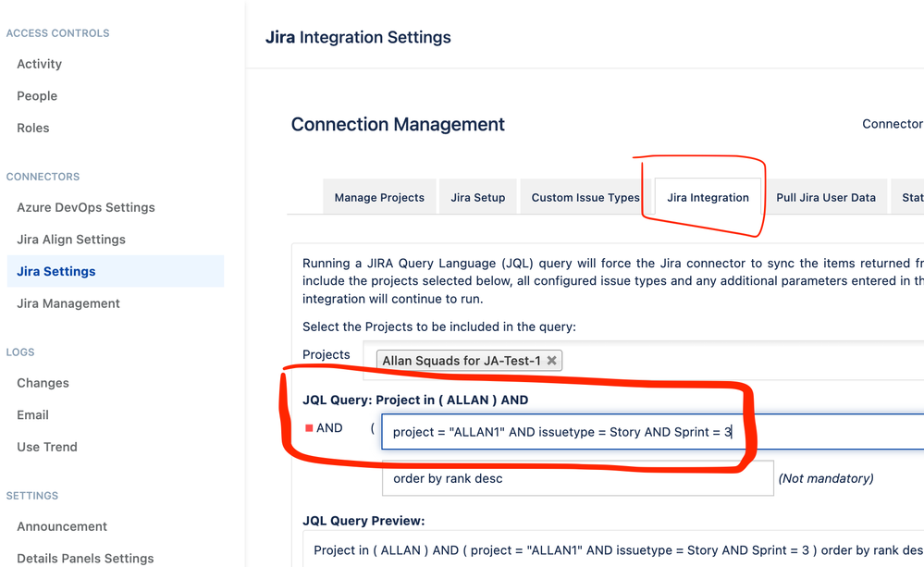Viewport: 924px width, 567px height.
Task: Open the Roles page
Action: click(33, 128)
